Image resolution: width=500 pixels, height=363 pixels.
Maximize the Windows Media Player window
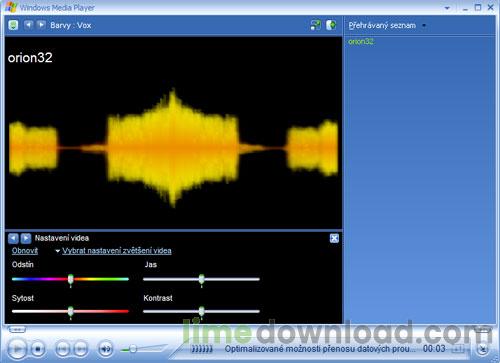(478, 7)
